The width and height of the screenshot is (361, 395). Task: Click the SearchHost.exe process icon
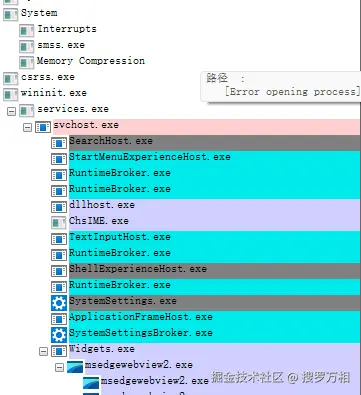[x=59, y=143]
